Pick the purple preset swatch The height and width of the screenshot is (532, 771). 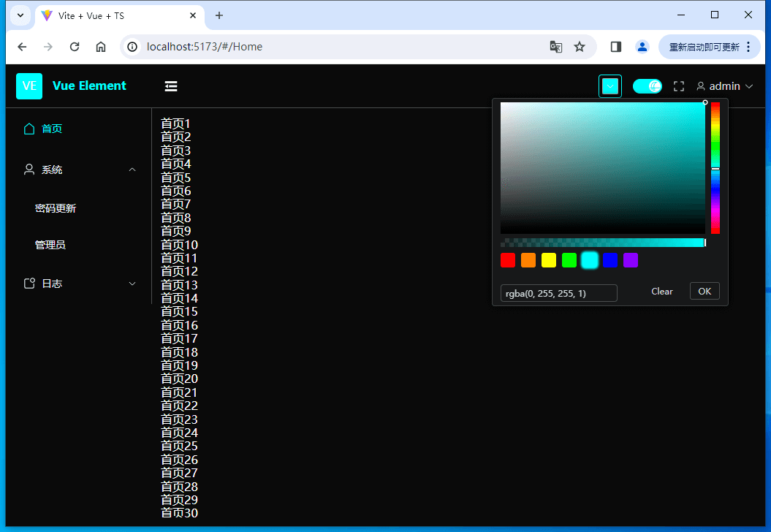[x=631, y=260]
